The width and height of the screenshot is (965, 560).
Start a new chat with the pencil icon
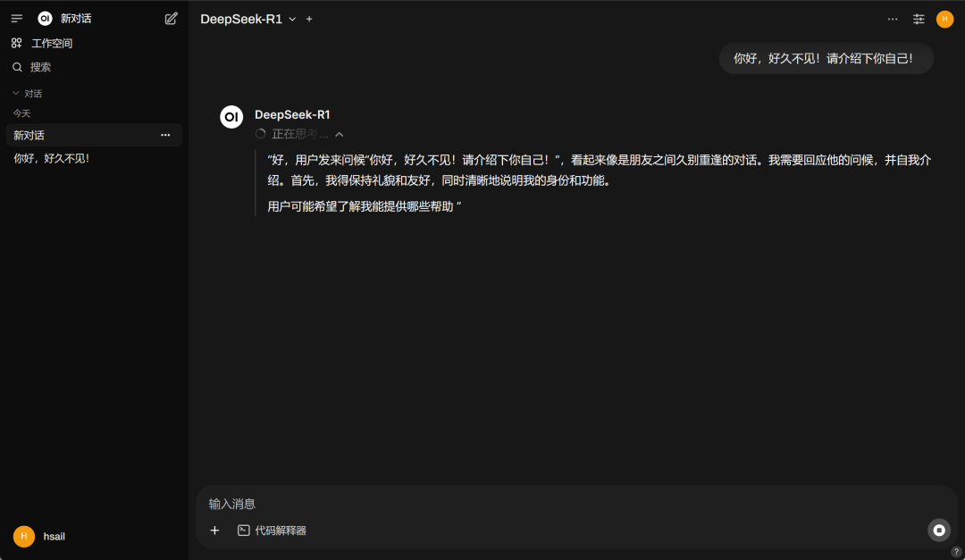[x=170, y=18]
